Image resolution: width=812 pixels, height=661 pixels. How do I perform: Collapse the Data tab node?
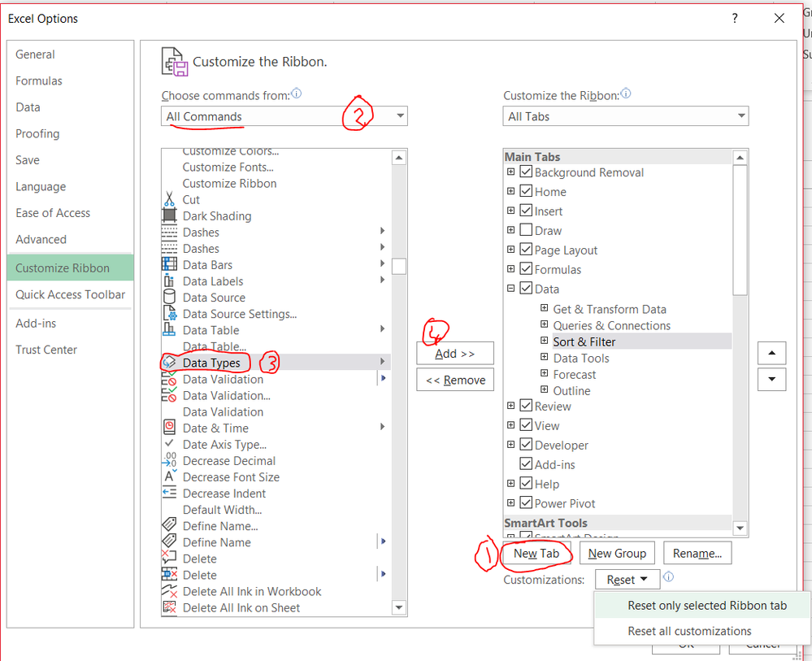tap(510, 289)
